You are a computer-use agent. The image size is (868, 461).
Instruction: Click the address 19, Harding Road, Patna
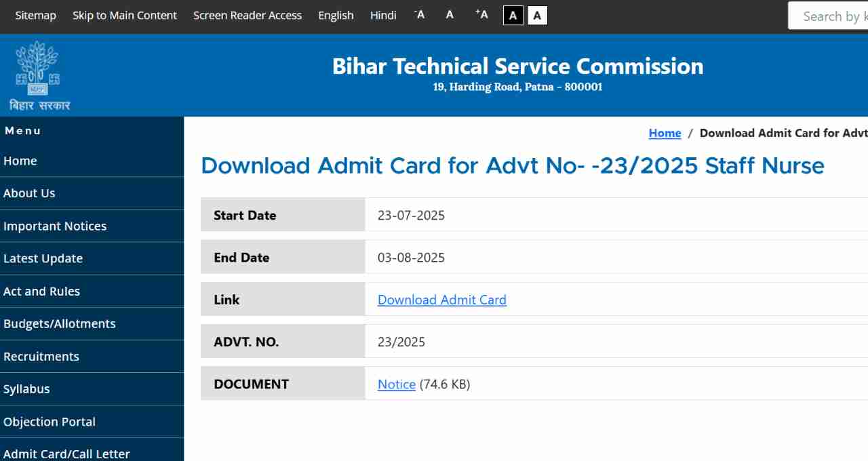pos(518,87)
